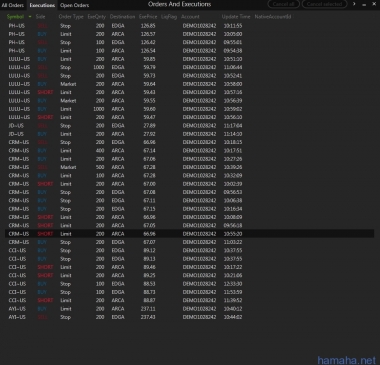Viewport: 380px width, 365px height.
Task: Click the Account column header
Action: pos(190,17)
